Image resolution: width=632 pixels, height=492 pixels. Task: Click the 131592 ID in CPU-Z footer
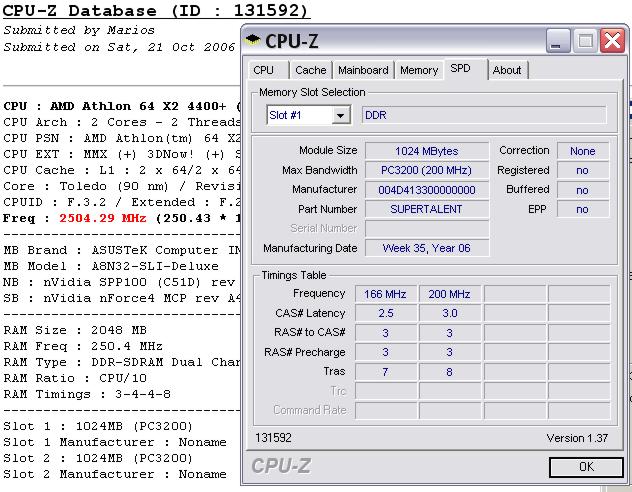pyautogui.click(x=273, y=438)
